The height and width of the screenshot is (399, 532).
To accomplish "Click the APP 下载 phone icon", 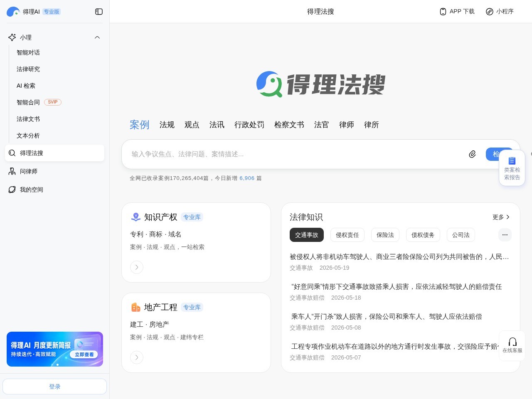I will point(443,12).
